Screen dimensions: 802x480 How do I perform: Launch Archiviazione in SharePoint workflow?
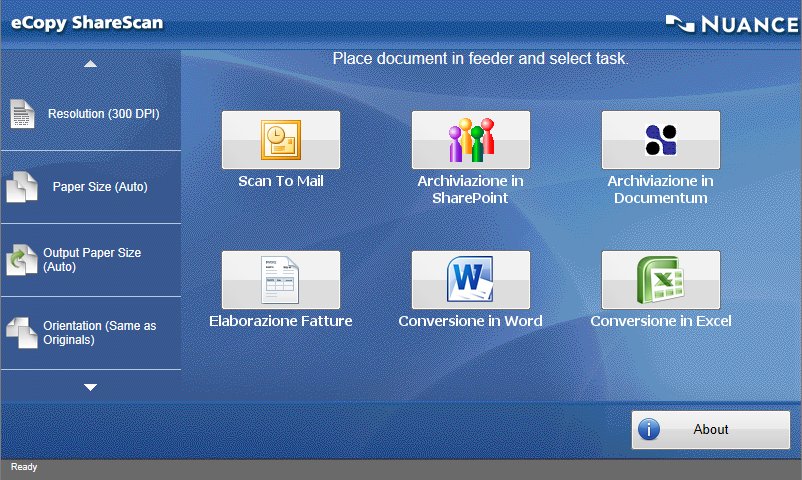(x=471, y=140)
